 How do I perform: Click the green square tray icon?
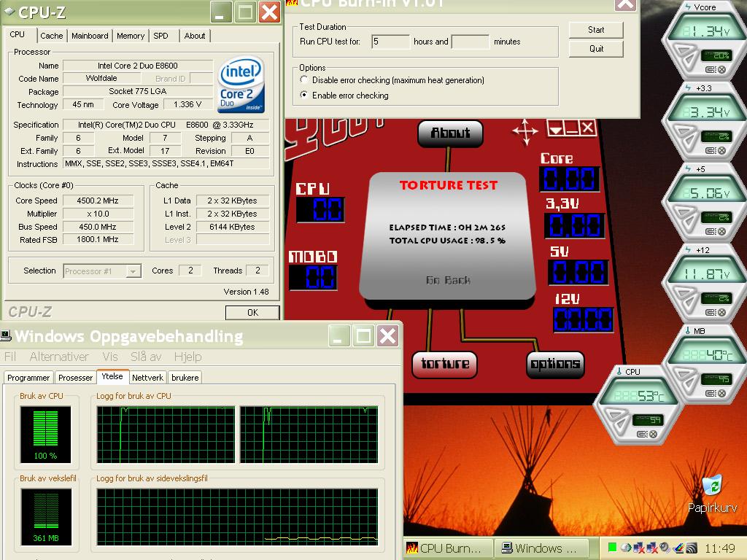pos(612,548)
